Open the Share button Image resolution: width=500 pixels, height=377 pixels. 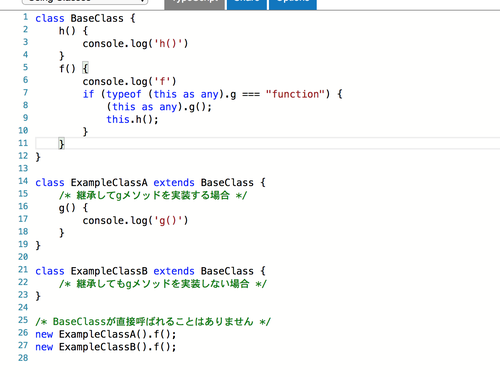point(247,4)
